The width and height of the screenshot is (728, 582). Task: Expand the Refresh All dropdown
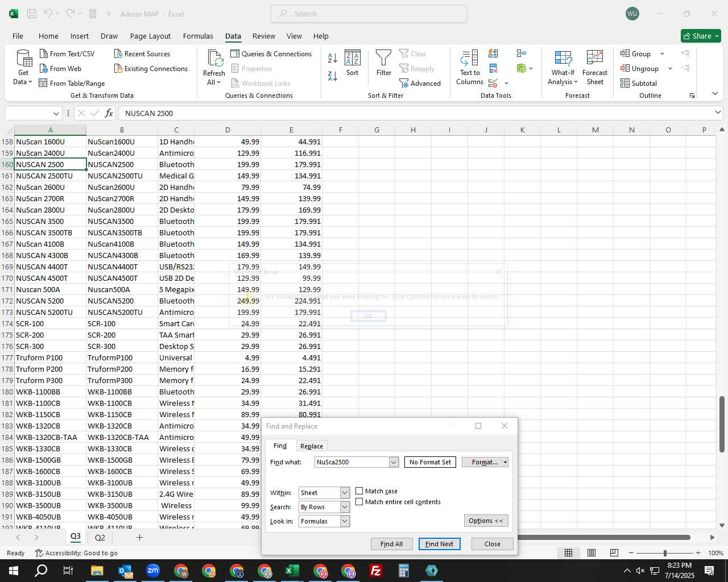click(x=214, y=82)
